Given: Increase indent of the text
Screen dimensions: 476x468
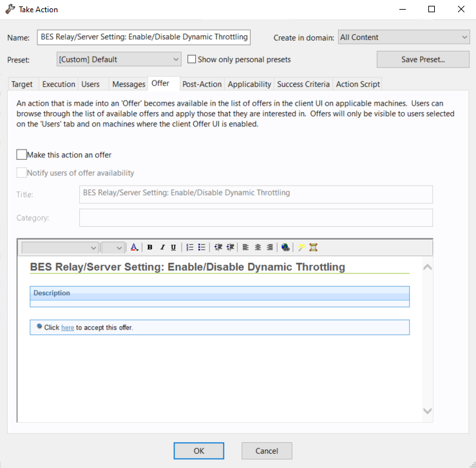Looking at the screenshot, I should pos(230,248).
